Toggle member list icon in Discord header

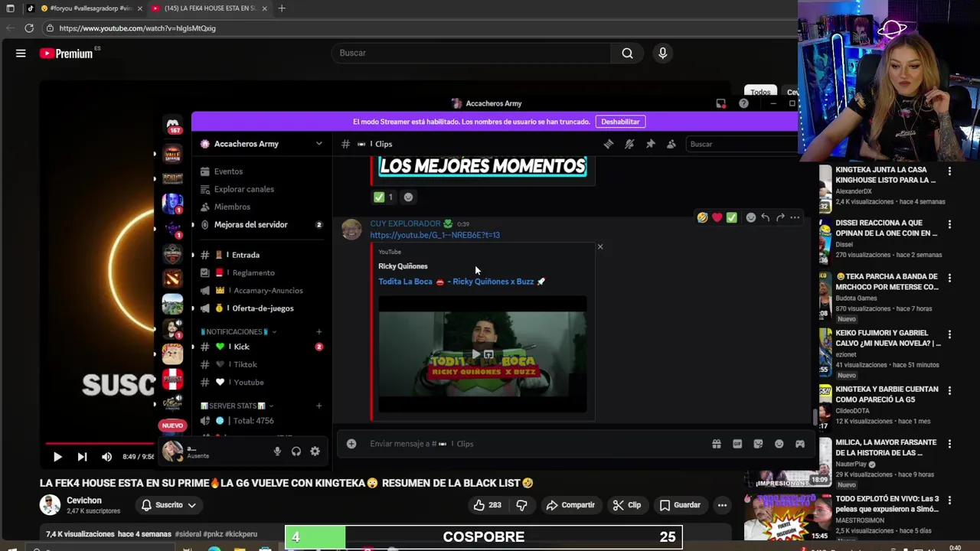pos(671,144)
